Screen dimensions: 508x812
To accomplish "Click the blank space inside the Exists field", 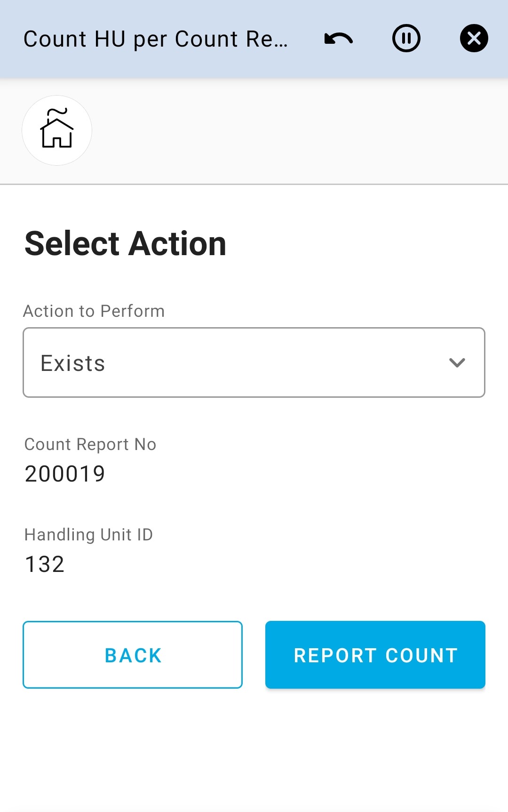I will (273, 362).
